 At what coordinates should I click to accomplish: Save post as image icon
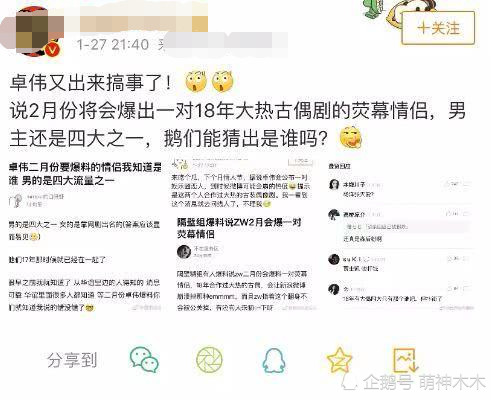pos(405,360)
